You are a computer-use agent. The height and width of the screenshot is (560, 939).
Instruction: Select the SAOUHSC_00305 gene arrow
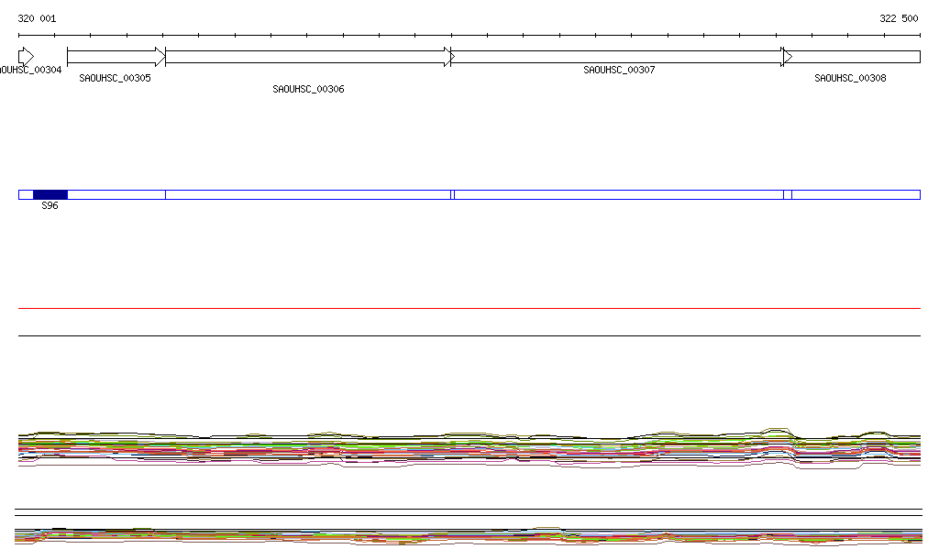click(116, 57)
